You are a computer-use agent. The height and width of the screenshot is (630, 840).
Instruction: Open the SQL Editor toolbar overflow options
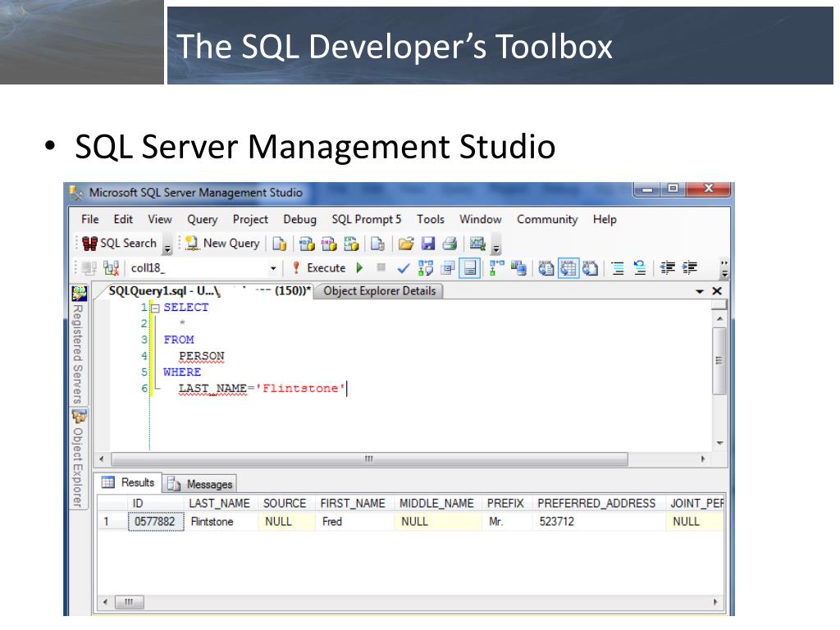(724, 269)
